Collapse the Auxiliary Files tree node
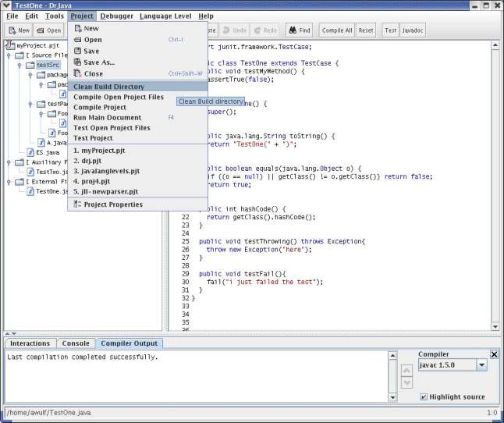The image size is (504, 423). point(9,162)
